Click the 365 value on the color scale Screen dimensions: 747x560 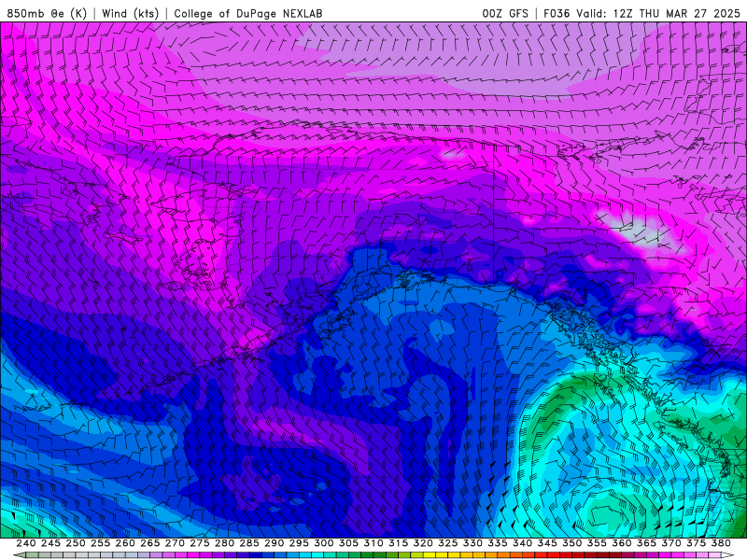point(646,543)
